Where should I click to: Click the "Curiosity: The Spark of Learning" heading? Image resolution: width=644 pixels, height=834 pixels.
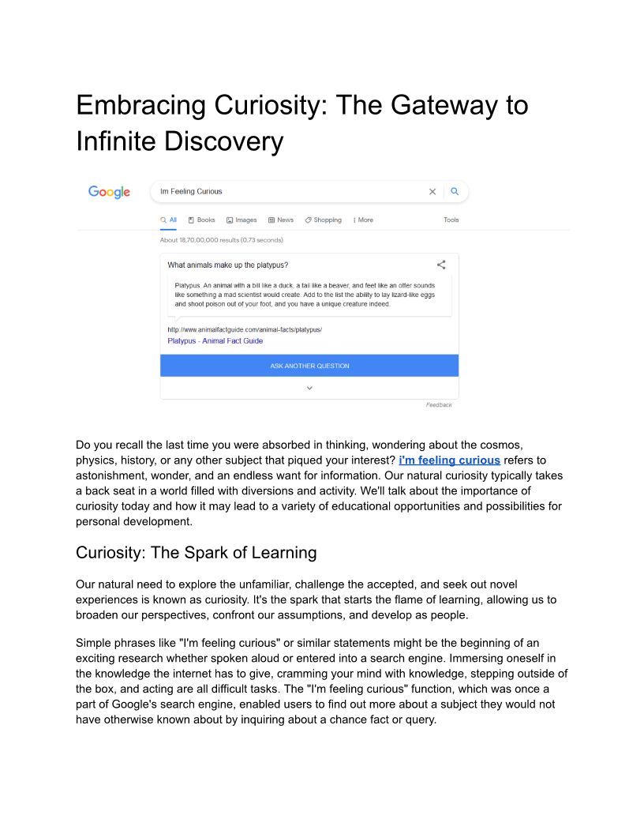[x=196, y=553]
